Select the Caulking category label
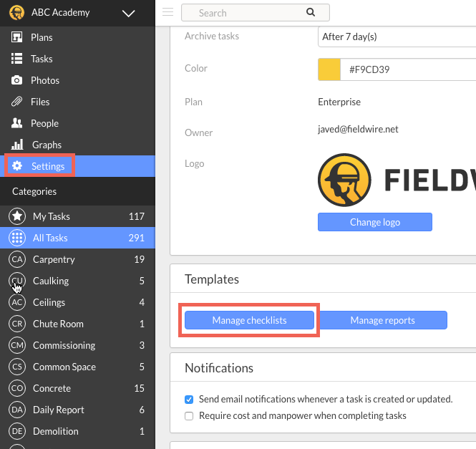The height and width of the screenshot is (449, 476). click(51, 281)
